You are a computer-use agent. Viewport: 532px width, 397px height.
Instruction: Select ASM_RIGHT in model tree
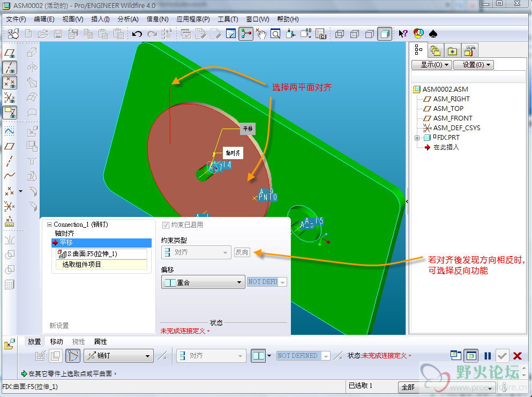(451, 99)
